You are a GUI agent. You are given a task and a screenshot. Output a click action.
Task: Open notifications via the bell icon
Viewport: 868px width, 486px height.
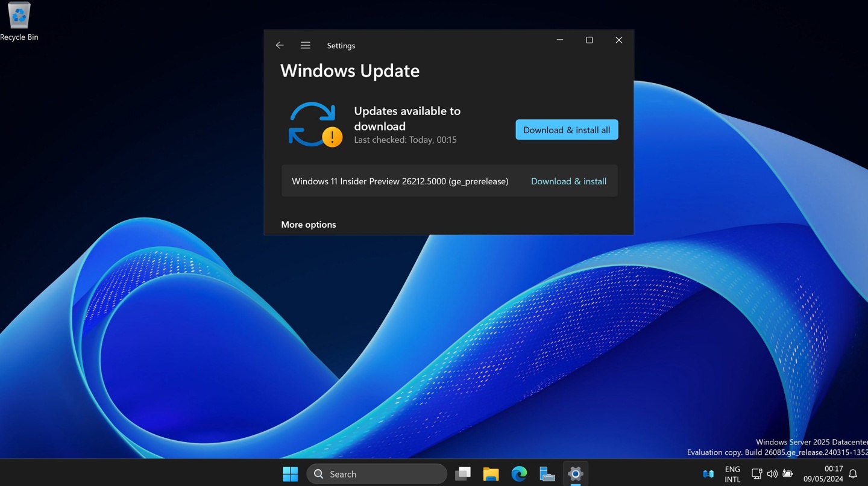(853, 474)
